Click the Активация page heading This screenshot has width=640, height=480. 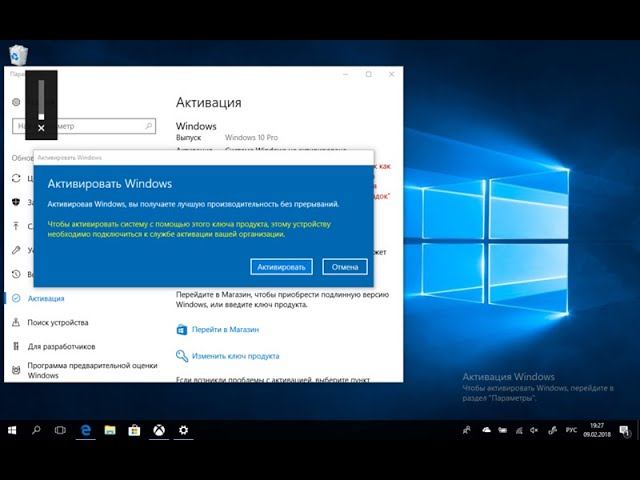pyautogui.click(x=209, y=102)
